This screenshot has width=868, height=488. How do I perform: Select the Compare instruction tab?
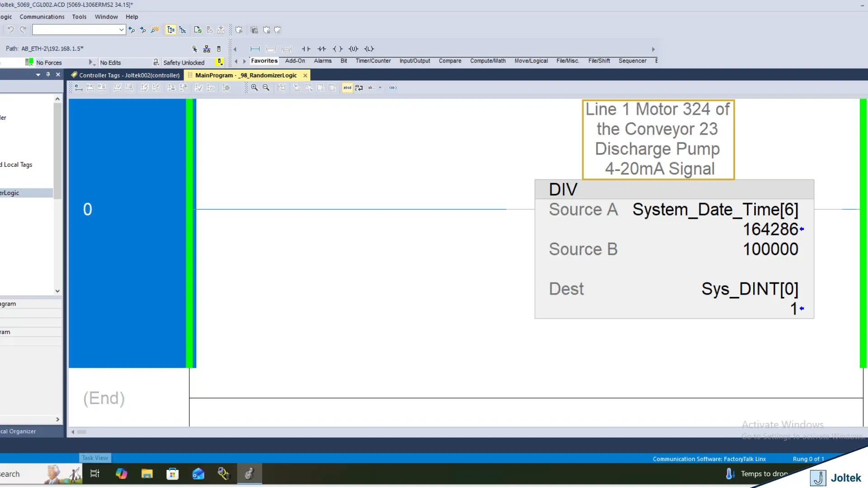[x=450, y=61]
